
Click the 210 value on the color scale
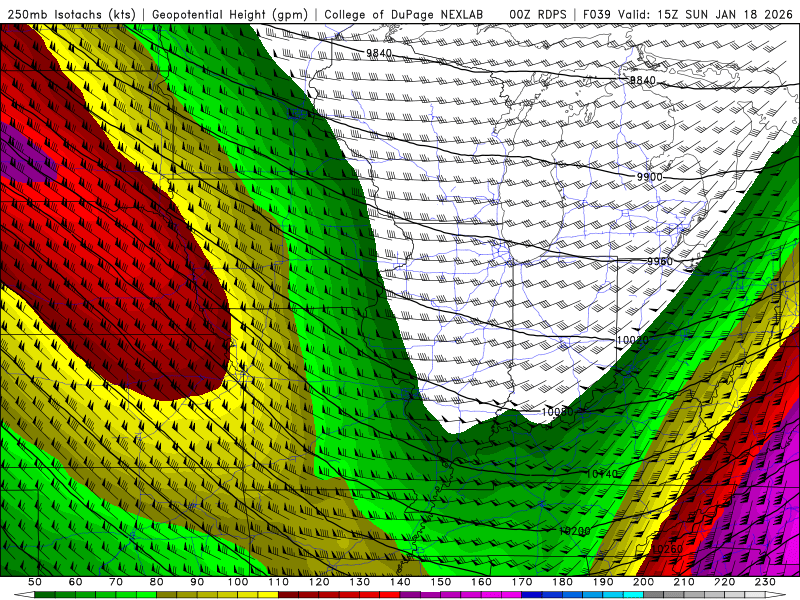[684, 582]
